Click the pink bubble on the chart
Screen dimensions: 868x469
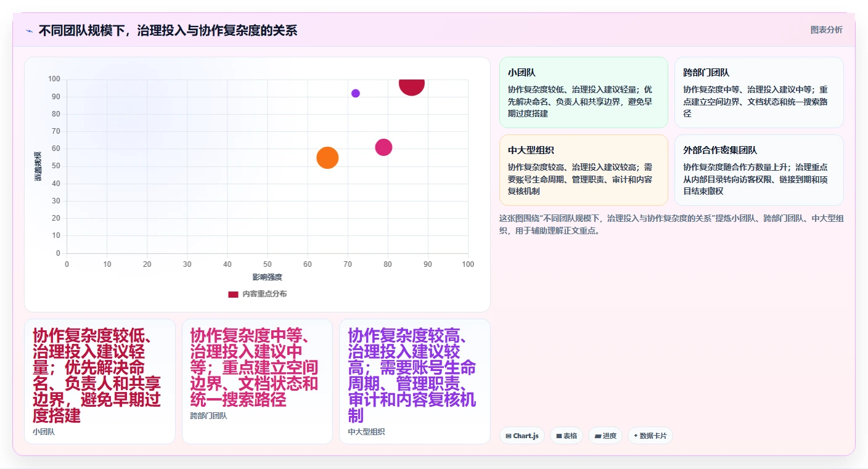click(x=383, y=147)
